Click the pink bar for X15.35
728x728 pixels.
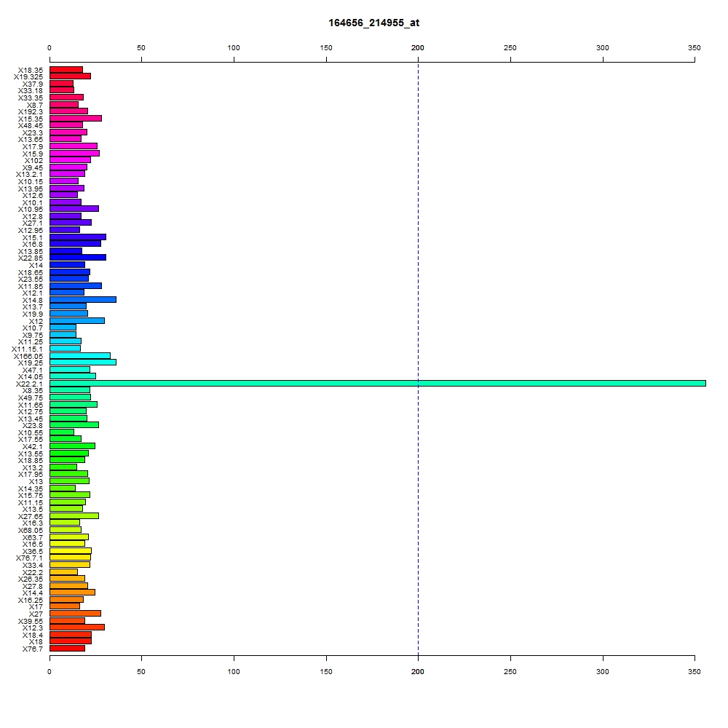[76, 119]
